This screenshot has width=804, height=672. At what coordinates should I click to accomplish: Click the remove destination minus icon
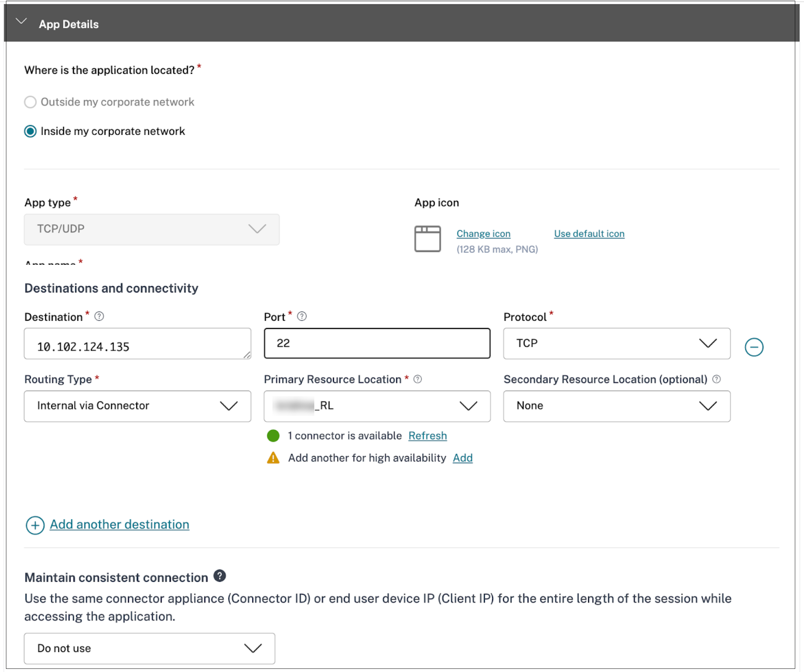point(753,347)
